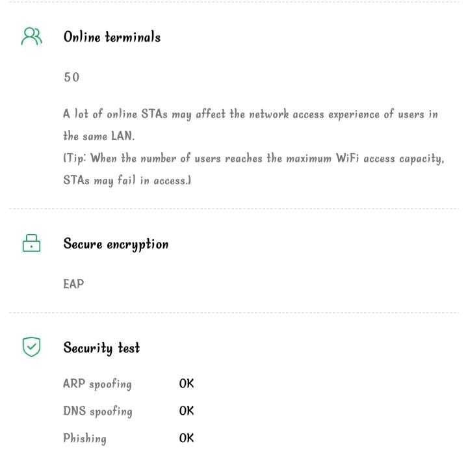The image size is (468, 476).
Task: Click the OK result for DNS spoofing
Action: (x=187, y=411)
